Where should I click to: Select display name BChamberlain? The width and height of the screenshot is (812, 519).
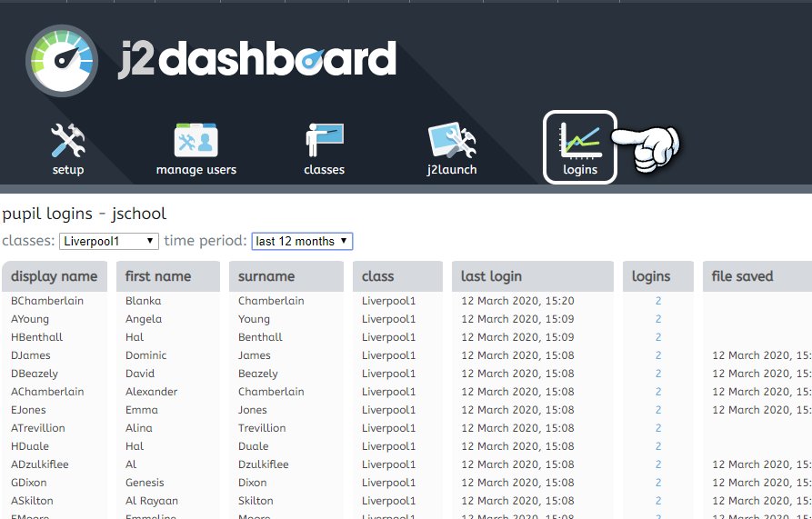pos(47,301)
